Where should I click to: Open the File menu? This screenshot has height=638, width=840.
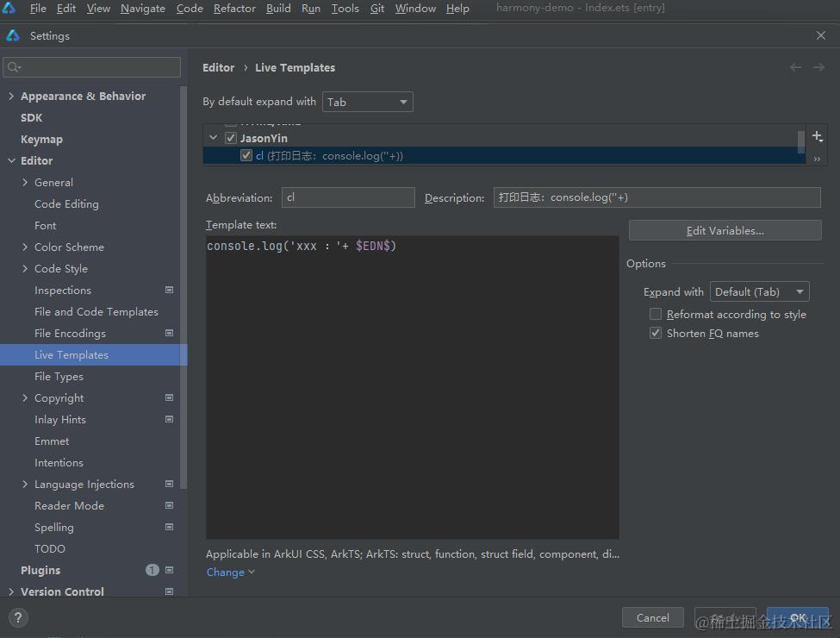pyautogui.click(x=38, y=8)
